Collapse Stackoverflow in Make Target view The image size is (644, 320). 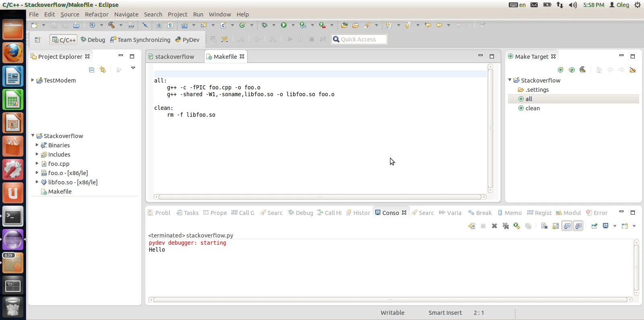tap(510, 80)
